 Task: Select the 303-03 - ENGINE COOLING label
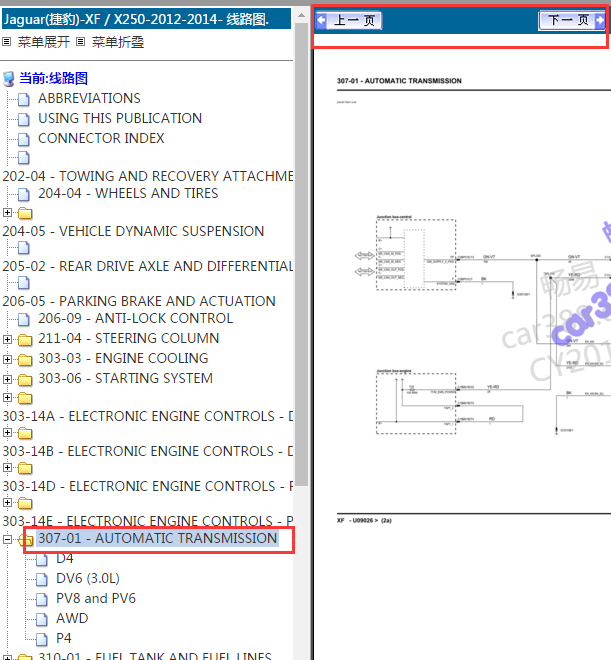[x=123, y=358]
